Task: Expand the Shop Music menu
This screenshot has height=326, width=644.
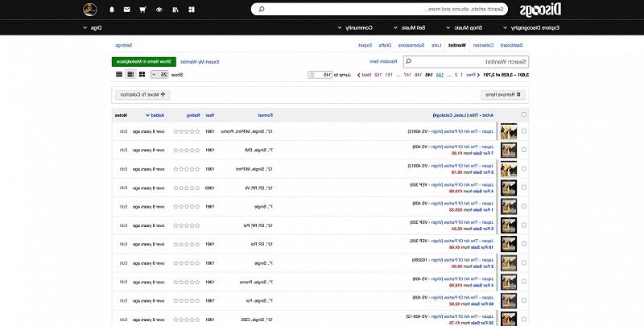Action: [464, 28]
